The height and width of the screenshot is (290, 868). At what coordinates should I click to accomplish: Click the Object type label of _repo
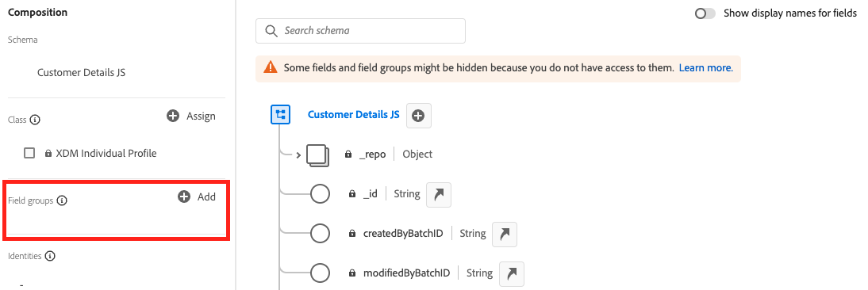[x=417, y=155]
